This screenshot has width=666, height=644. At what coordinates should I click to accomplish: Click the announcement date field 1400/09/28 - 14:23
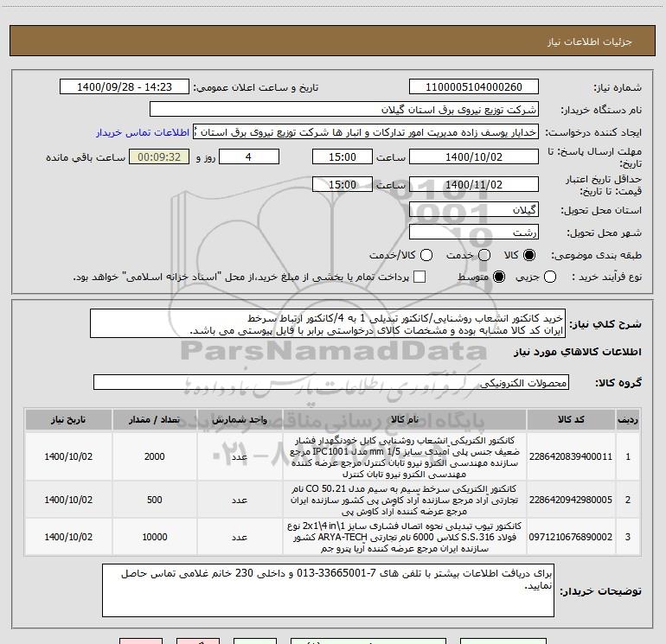pyautogui.click(x=125, y=87)
